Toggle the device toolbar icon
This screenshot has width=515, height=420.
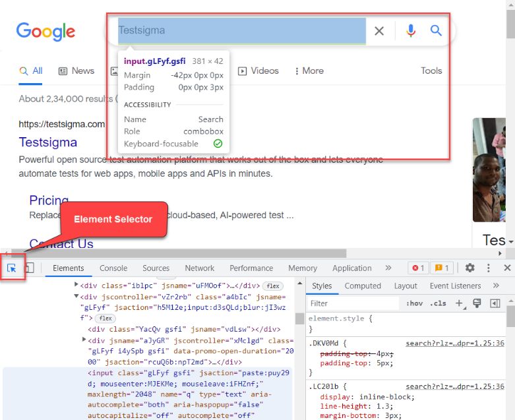(x=30, y=268)
